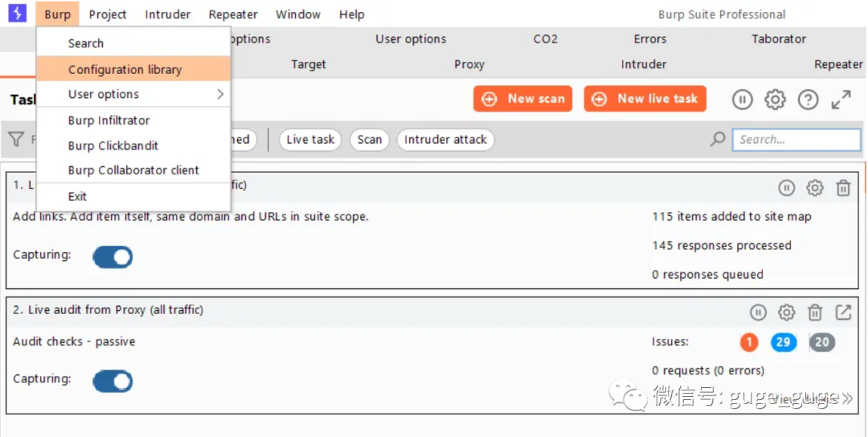868x437 pixels.
Task: Switch to the Intruder tab in tab bar
Action: point(643,65)
